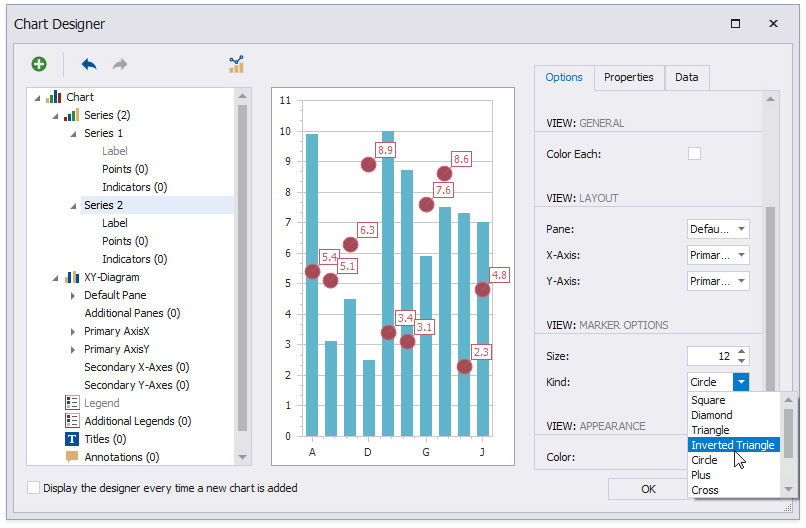Click the OK button
Viewport: 806px width, 528px height.
tap(648, 489)
